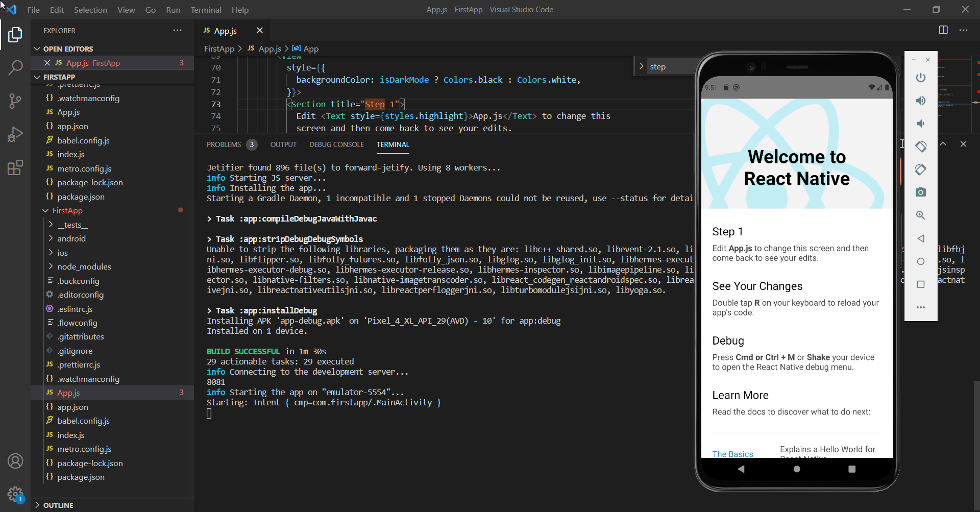This screenshot has width=980, height=512.
Task: Open the Manage gear icon
Action: pyautogui.click(x=15, y=494)
